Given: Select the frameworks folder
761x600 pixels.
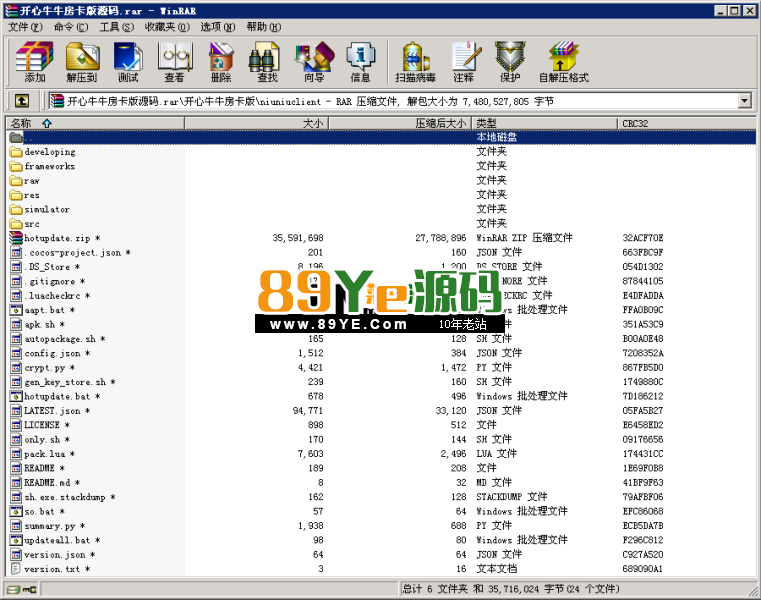Looking at the screenshot, I should coord(42,167).
